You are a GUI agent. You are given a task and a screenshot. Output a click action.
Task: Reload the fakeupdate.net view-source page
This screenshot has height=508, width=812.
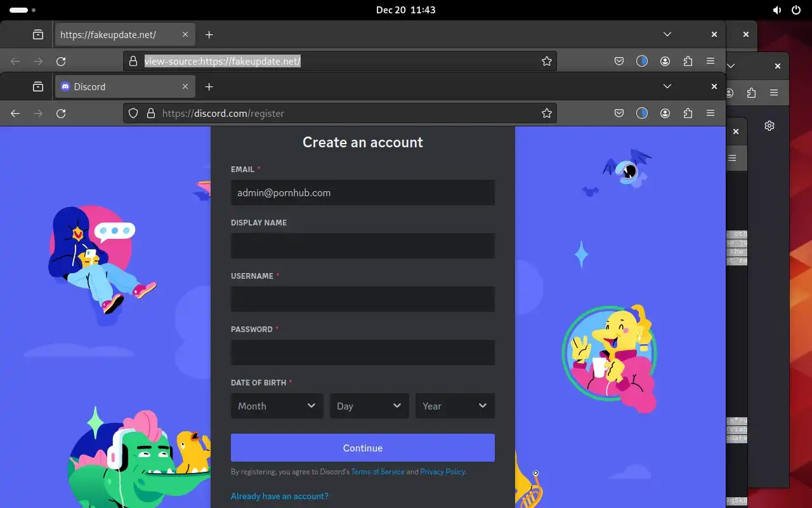click(61, 61)
